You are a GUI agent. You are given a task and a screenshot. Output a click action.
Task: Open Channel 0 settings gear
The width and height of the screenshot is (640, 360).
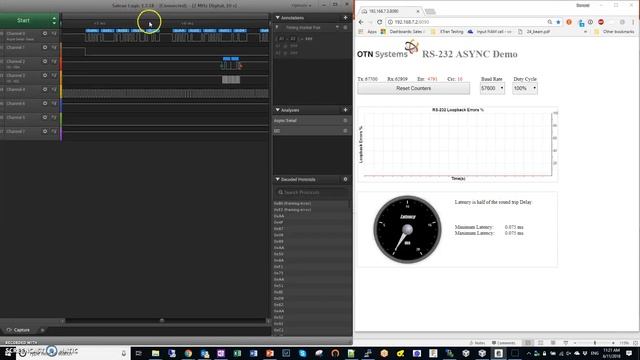[45, 33]
